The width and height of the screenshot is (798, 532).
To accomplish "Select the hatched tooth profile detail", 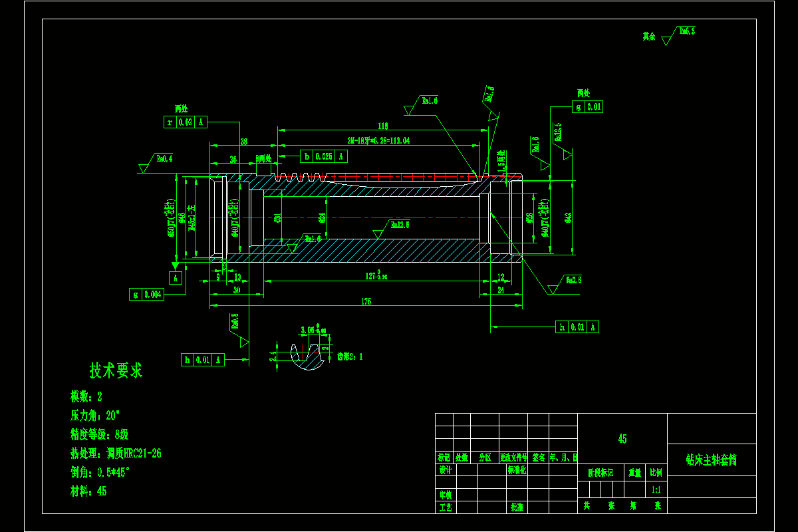I will pyautogui.click(x=307, y=357).
